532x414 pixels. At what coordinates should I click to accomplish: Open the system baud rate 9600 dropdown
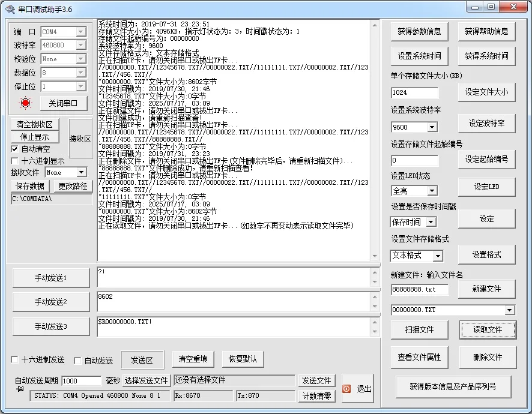coord(432,127)
